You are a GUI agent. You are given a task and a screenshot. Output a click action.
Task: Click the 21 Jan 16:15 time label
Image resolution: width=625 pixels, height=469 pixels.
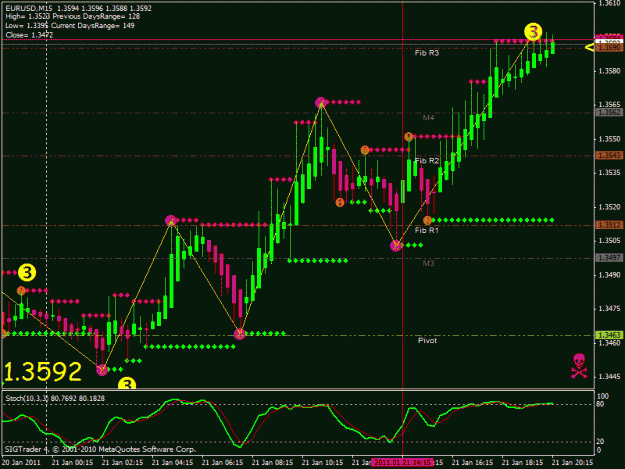point(472,462)
